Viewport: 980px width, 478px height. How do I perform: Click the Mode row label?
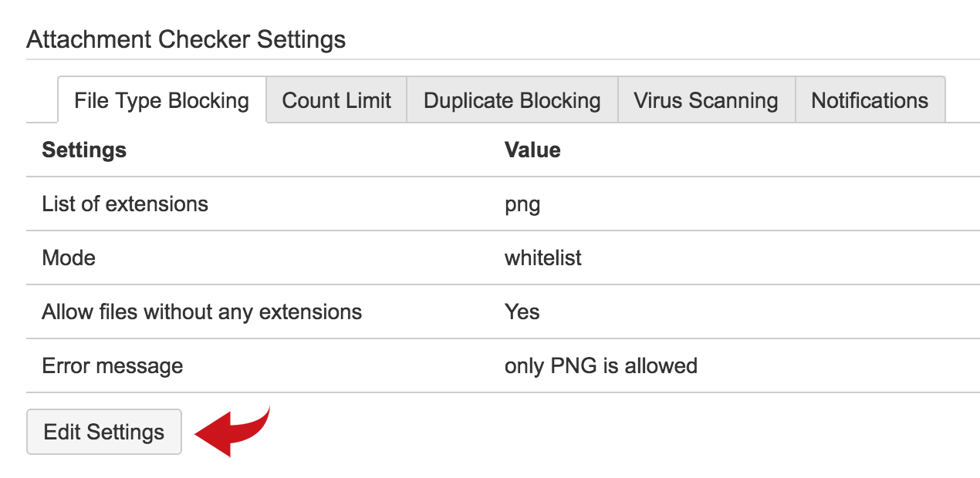(x=69, y=258)
